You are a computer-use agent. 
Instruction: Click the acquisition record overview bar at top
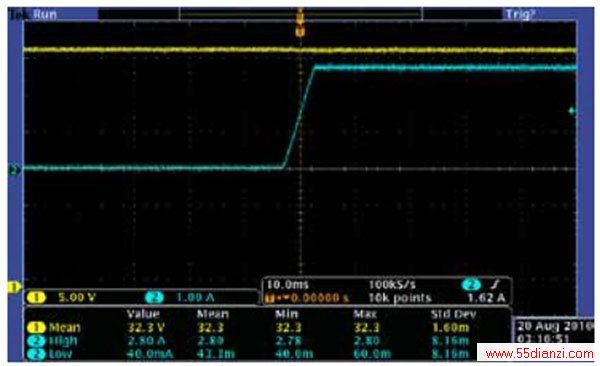(x=300, y=15)
